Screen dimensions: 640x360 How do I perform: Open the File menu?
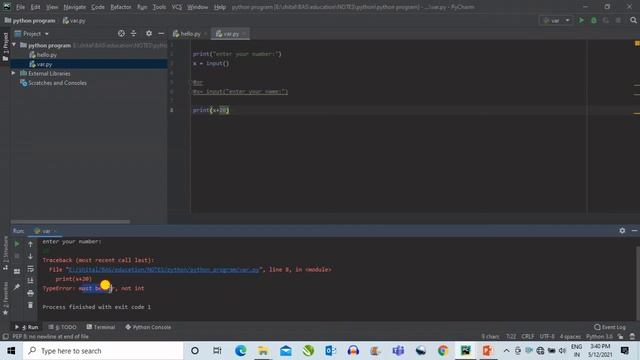tap(20, 7)
